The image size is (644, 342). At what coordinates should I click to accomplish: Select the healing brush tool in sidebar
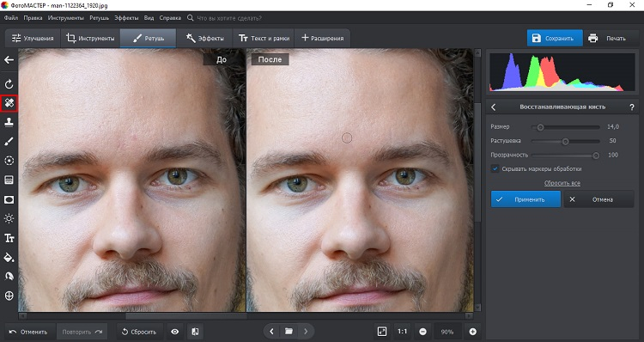(x=9, y=103)
